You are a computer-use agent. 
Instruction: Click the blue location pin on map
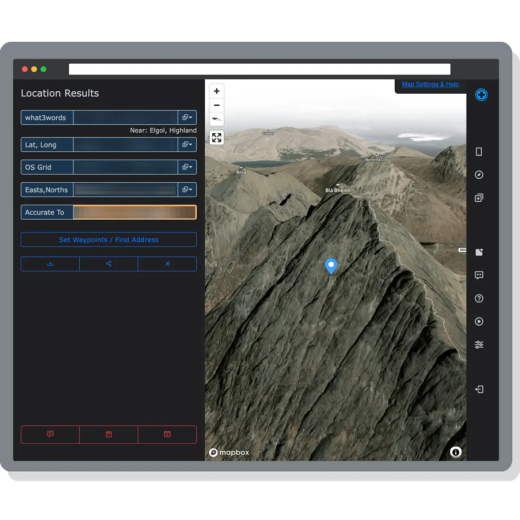pyautogui.click(x=331, y=266)
